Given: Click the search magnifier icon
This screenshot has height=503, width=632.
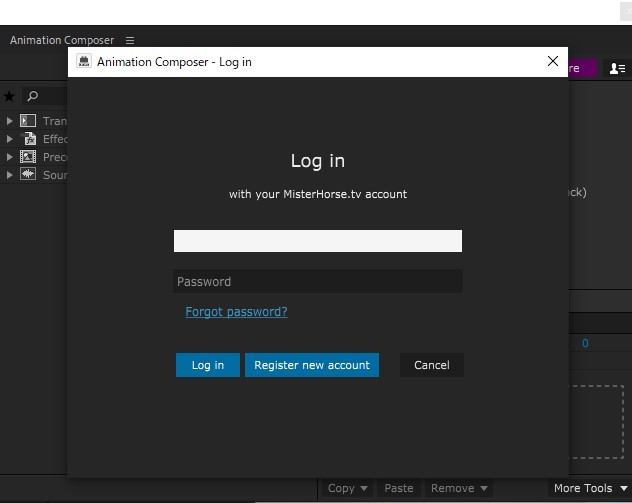Looking at the screenshot, I should [x=33, y=96].
